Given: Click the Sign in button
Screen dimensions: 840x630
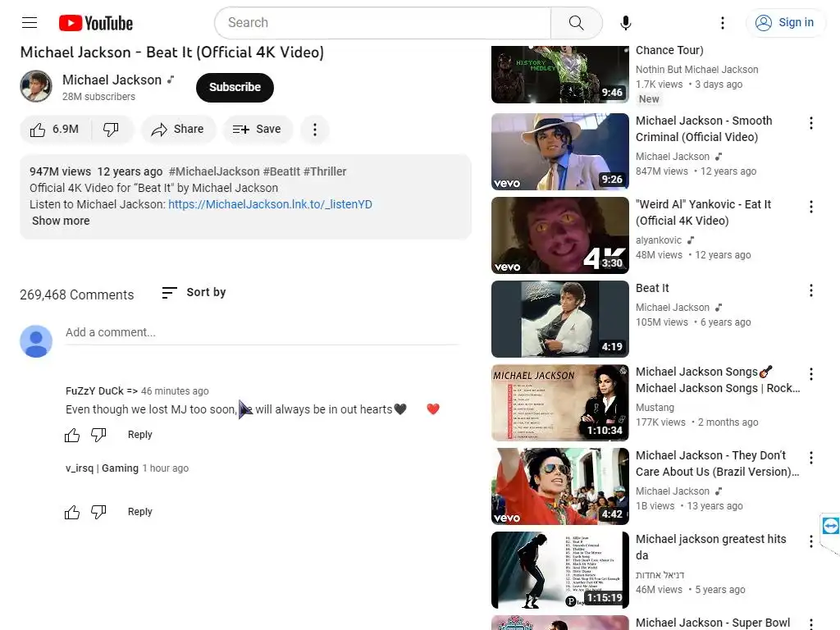Looking at the screenshot, I should pos(785,22).
